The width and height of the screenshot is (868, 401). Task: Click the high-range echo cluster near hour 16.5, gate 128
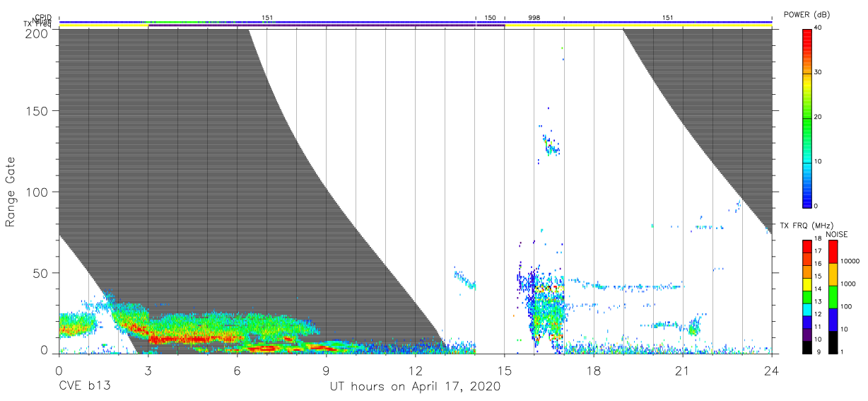[551, 145]
